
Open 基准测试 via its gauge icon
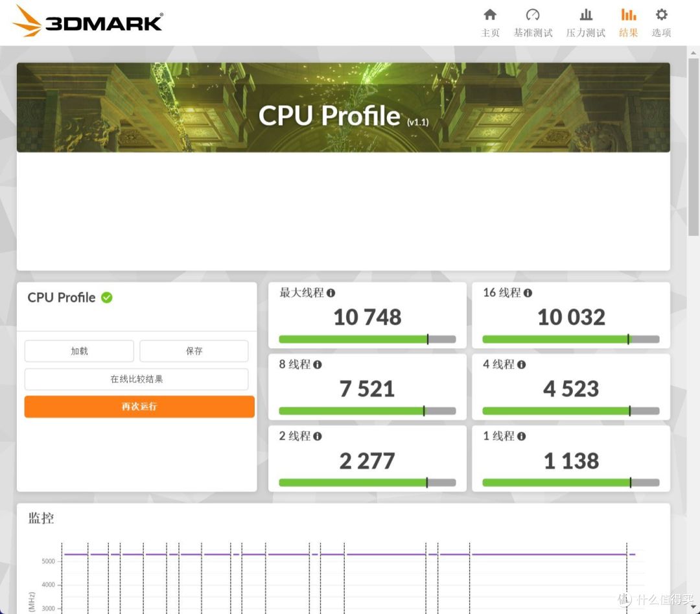[533, 16]
